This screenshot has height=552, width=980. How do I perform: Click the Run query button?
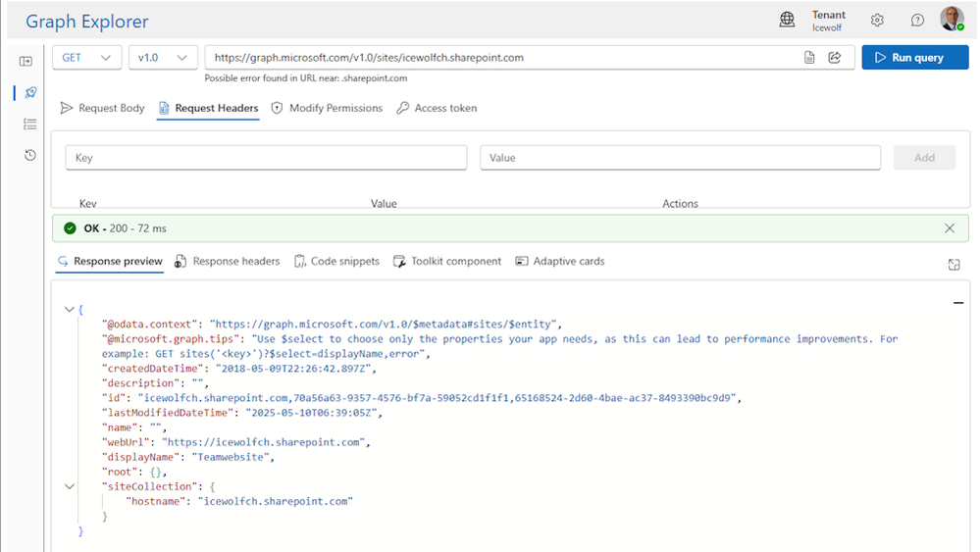pyautogui.click(x=915, y=58)
